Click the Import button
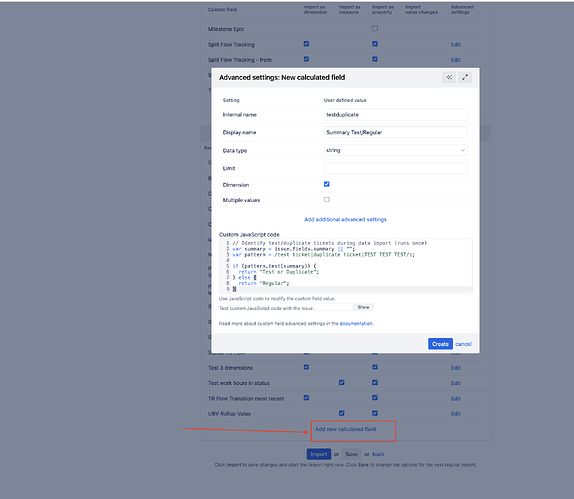Screen dimensions: 574x499 pos(318,454)
